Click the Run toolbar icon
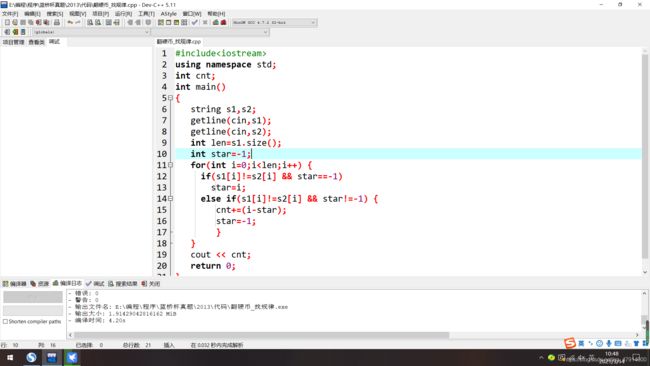The height and width of the screenshot is (366, 650). [168, 22]
